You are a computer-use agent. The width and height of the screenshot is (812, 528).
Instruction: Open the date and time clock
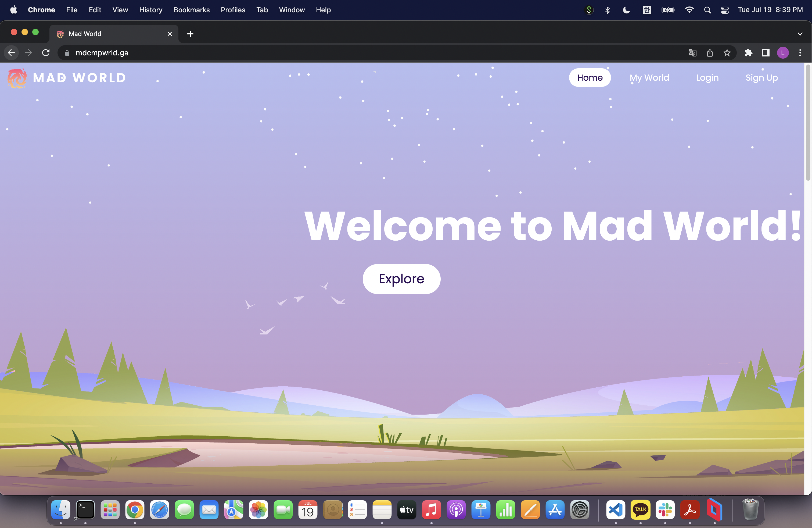[770, 10]
